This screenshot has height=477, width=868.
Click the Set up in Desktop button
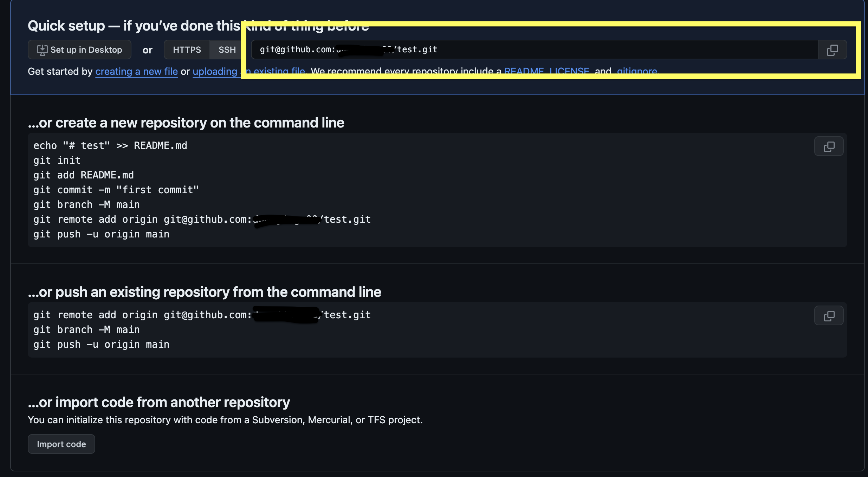[79, 50]
